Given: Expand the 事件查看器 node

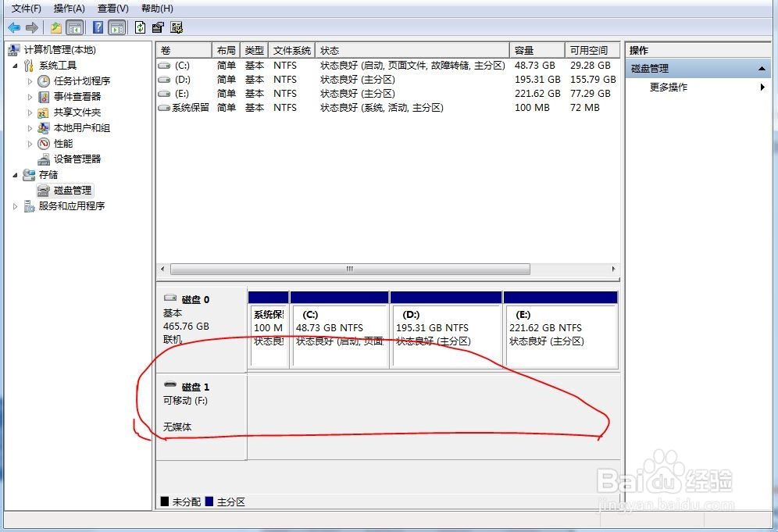Looking at the screenshot, I should click(x=30, y=97).
